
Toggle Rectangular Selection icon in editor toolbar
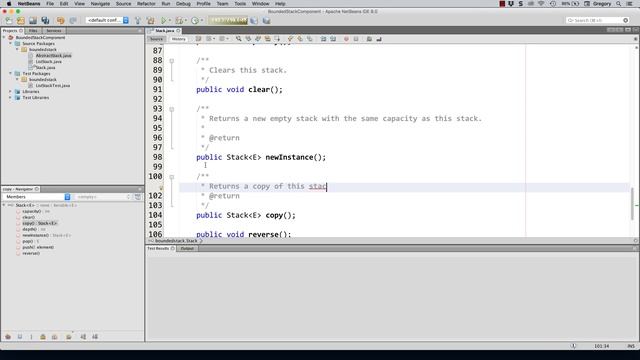(x=278, y=39)
